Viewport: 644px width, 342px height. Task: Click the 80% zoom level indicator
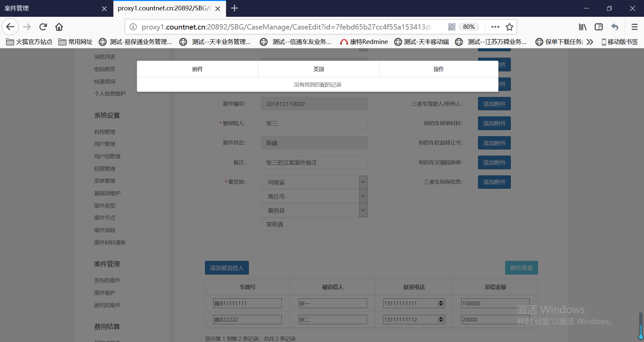pyautogui.click(x=469, y=27)
